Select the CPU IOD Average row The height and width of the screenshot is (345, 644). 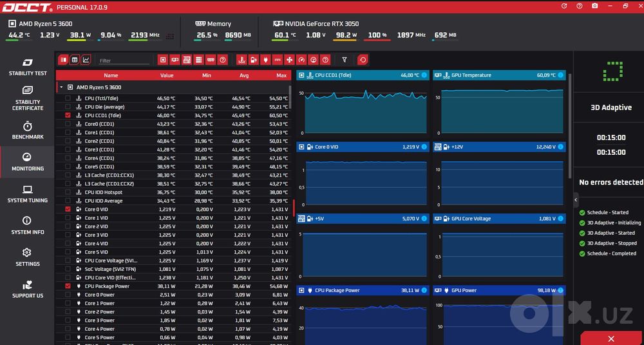173,201
